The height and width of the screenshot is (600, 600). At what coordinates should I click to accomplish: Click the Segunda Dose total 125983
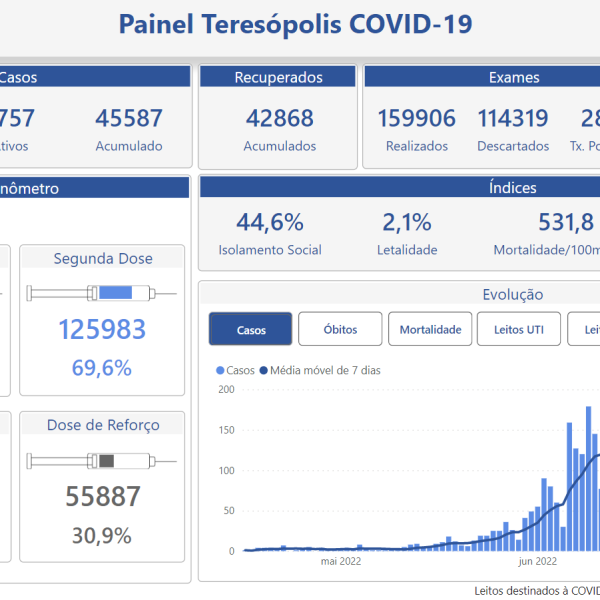tap(102, 329)
